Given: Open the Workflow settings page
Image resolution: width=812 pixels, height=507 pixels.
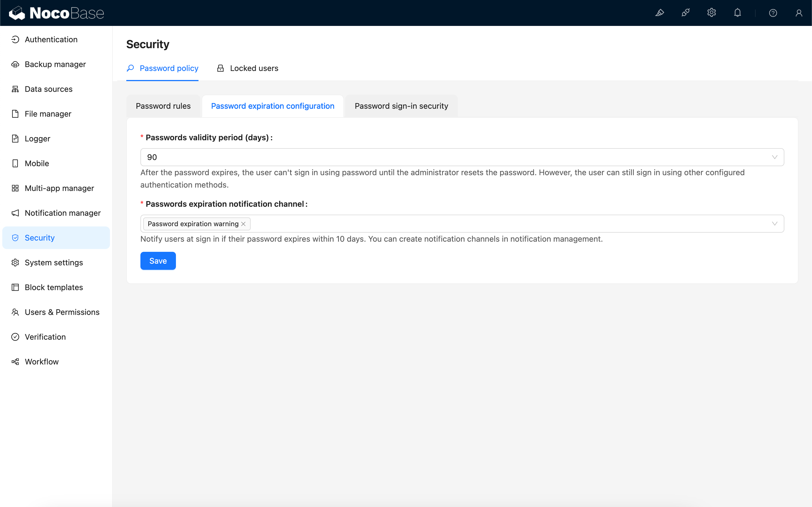Looking at the screenshot, I should (42, 362).
